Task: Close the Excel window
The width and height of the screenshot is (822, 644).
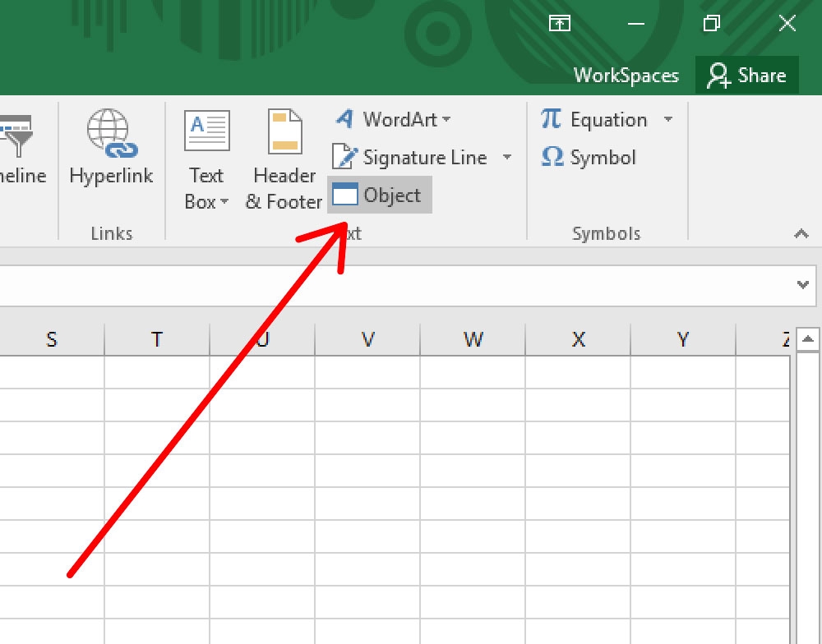Action: point(787,23)
